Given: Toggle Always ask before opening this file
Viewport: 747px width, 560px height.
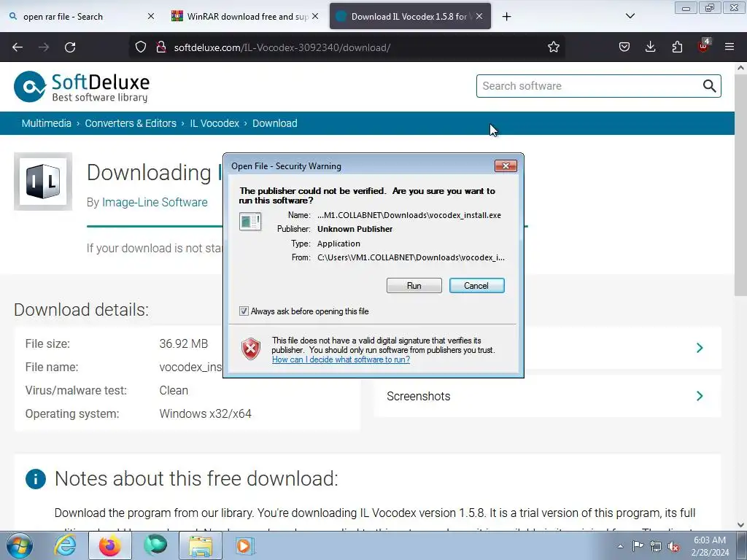Looking at the screenshot, I should [244, 311].
